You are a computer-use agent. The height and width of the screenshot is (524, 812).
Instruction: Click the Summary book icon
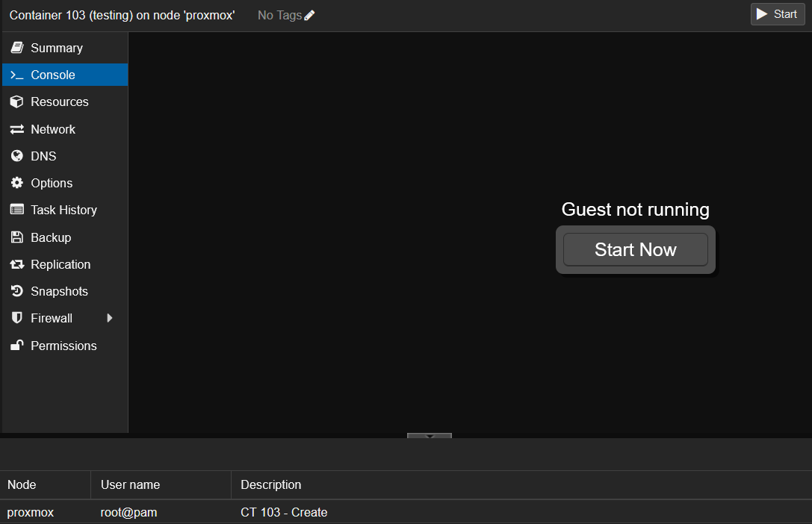(16, 47)
